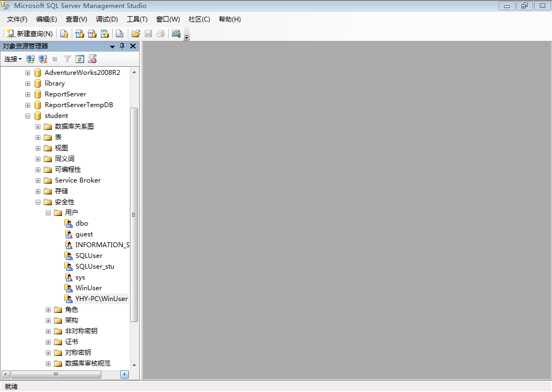Open the 文件(F) menu
Screen dimensions: 552x392
tap(17, 19)
